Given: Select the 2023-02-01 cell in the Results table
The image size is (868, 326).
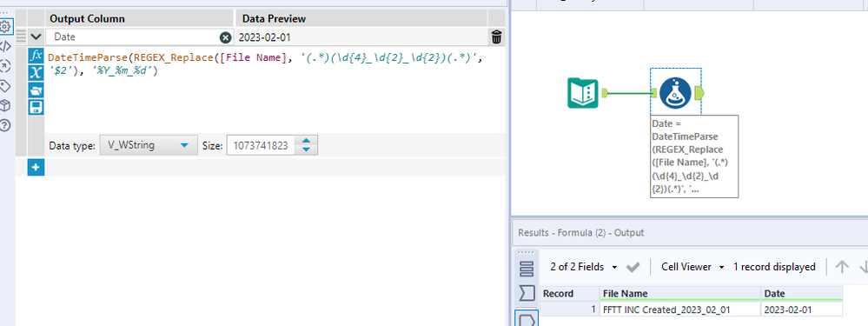Looking at the screenshot, I should (802, 309).
